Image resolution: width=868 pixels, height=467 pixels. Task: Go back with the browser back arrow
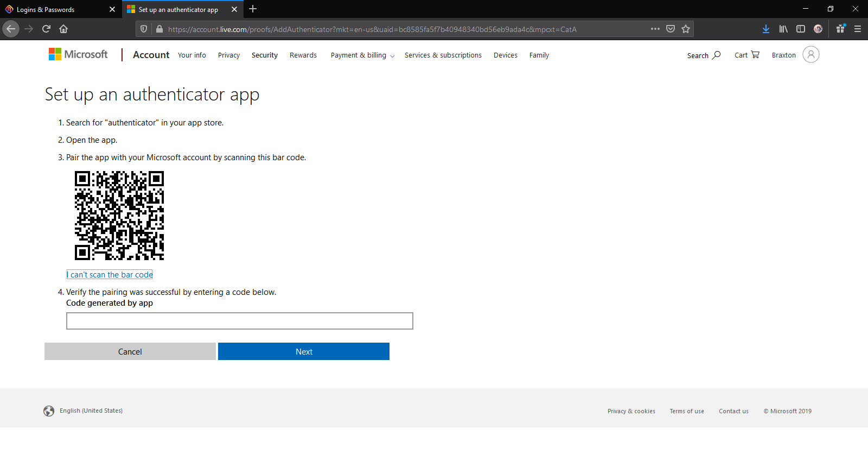coord(11,29)
